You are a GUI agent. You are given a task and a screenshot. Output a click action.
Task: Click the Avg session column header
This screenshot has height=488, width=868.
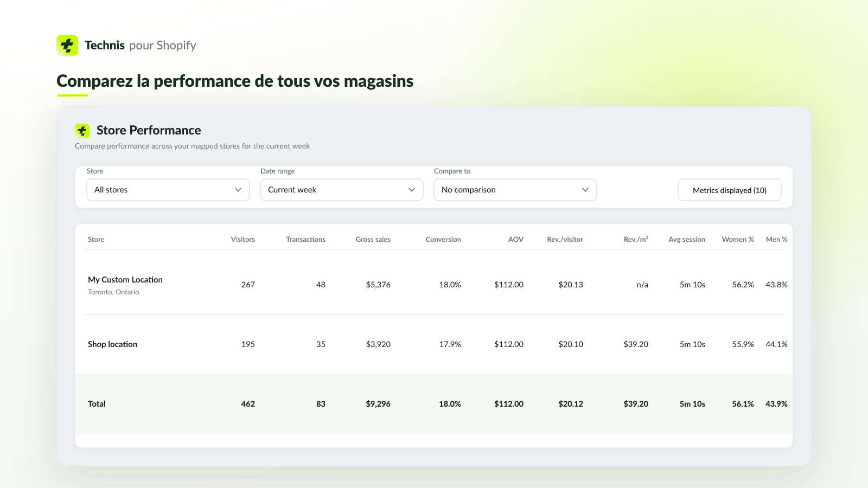(687, 239)
